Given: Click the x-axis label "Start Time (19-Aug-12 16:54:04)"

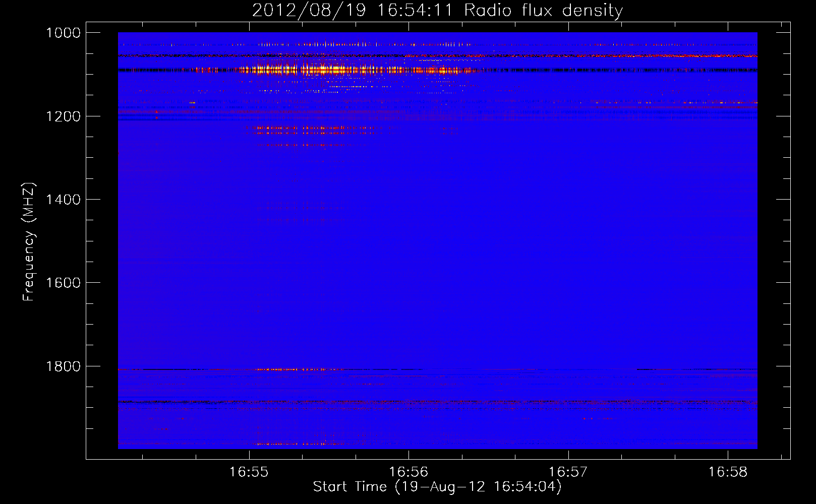Looking at the screenshot, I should click(437, 487).
